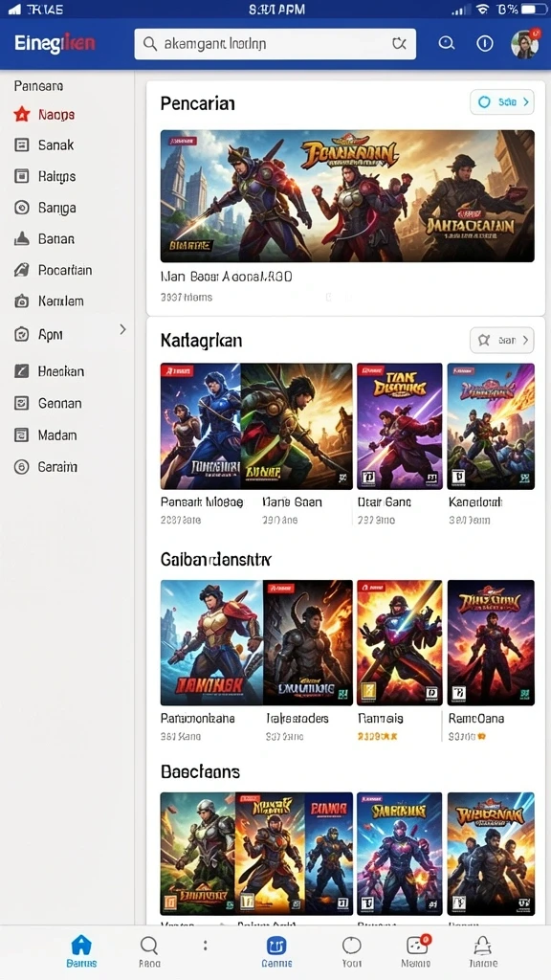Clear the search field text

[399, 43]
